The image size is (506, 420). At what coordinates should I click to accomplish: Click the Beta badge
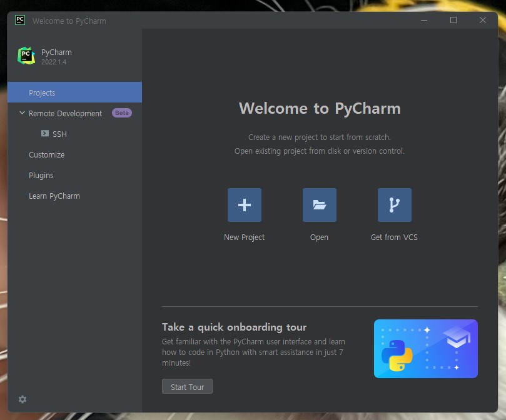(x=122, y=113)
